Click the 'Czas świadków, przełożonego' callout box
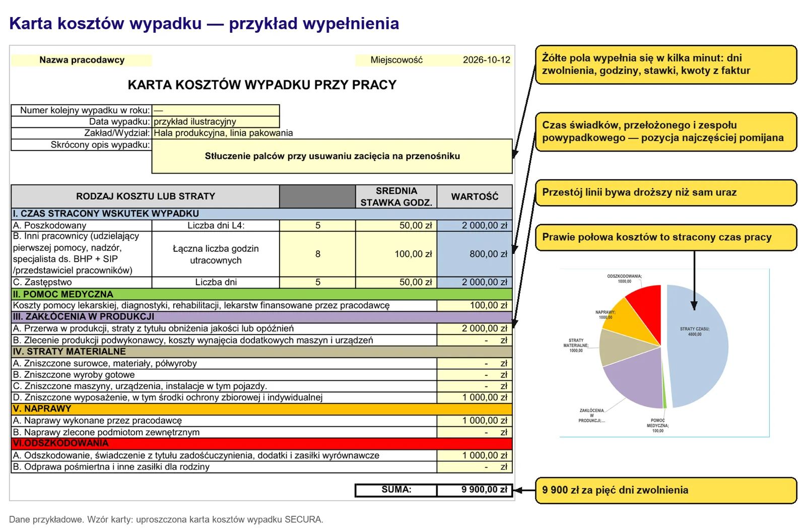Screen dimensions: 806x532 click(x=666, y=131)
